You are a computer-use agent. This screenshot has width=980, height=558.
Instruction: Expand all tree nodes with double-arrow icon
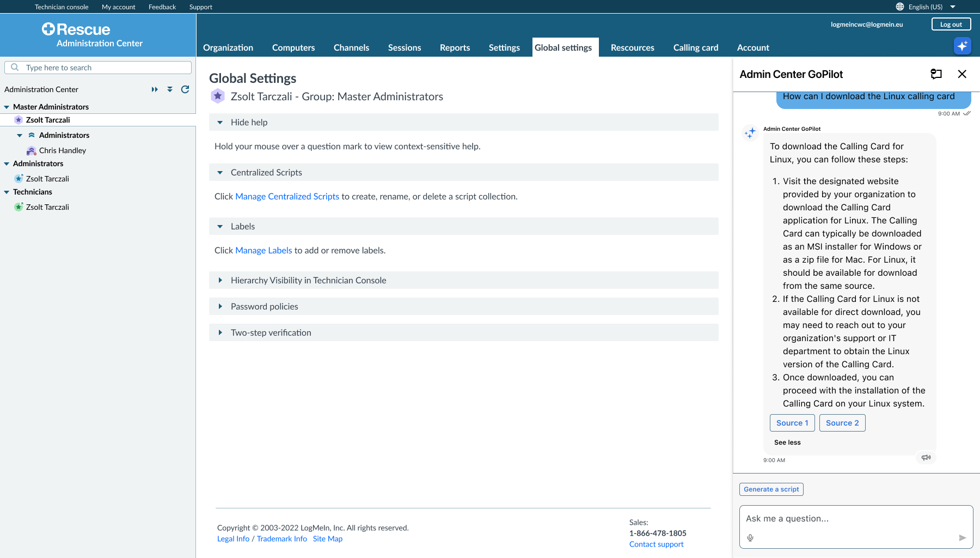pos(155,89)
